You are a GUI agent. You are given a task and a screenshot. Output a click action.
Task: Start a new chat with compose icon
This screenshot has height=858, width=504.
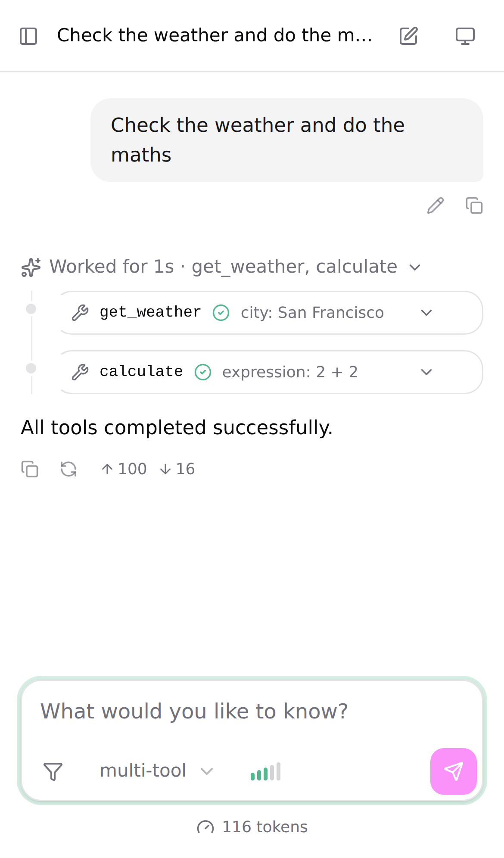click(x=408, y=36)
